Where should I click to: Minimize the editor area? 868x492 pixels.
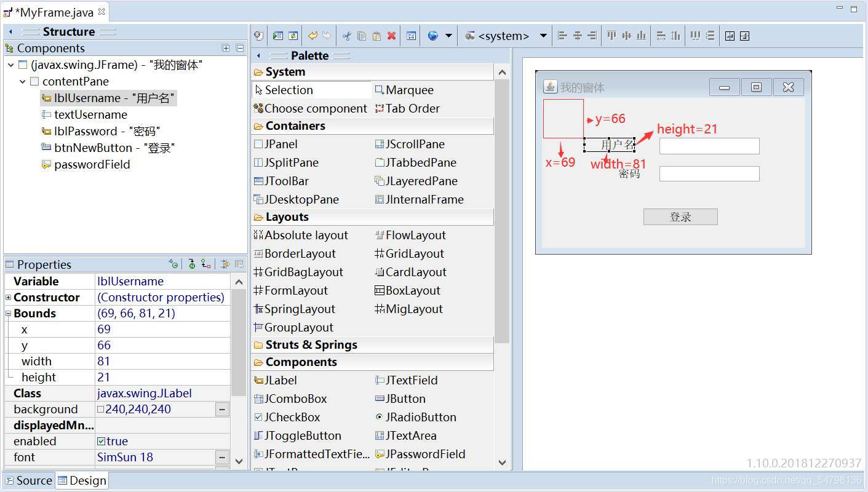(x=840, y=9)
